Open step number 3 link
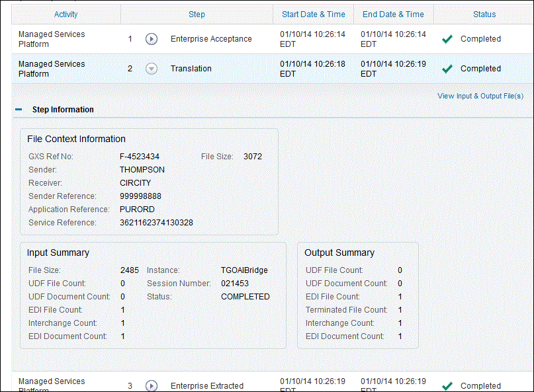The width and height of the screenshot is (534, 392). tap(130, 386)
